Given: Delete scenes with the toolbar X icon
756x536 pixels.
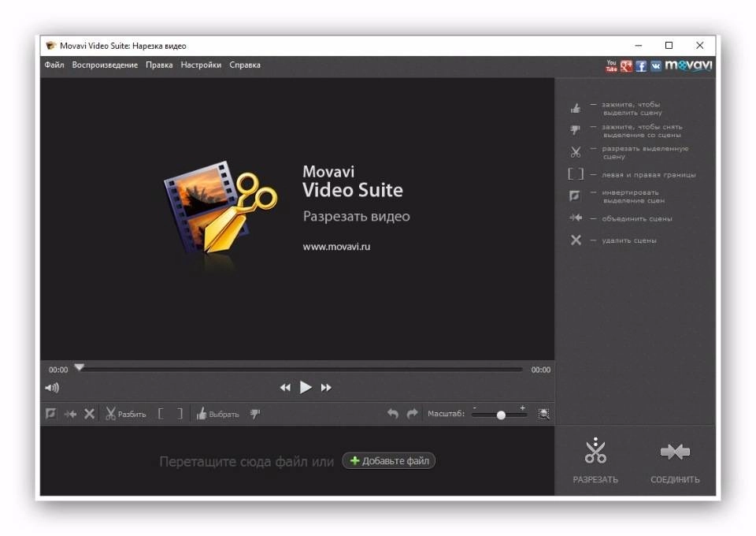Looking at the screenshot, I should tap(89, 414).
